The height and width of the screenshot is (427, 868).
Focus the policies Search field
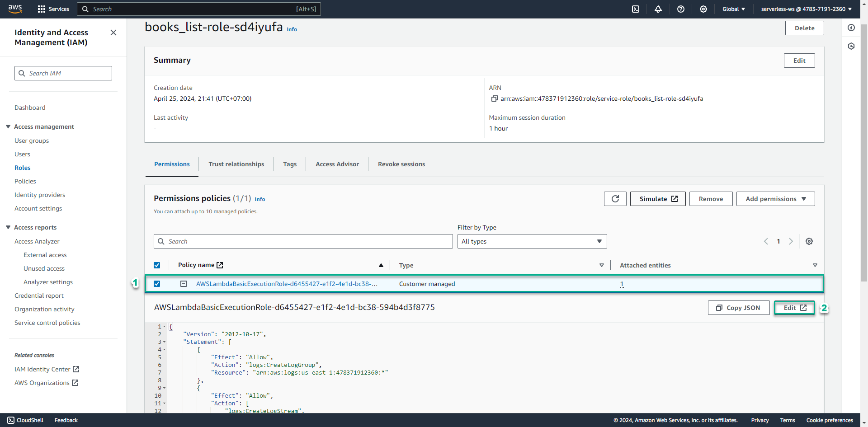point(303,241)
